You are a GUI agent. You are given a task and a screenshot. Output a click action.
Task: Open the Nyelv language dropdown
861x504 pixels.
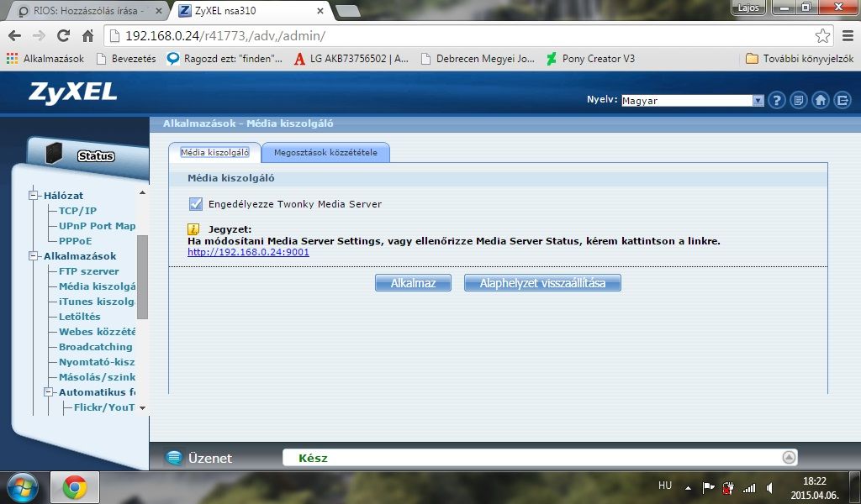693,100
